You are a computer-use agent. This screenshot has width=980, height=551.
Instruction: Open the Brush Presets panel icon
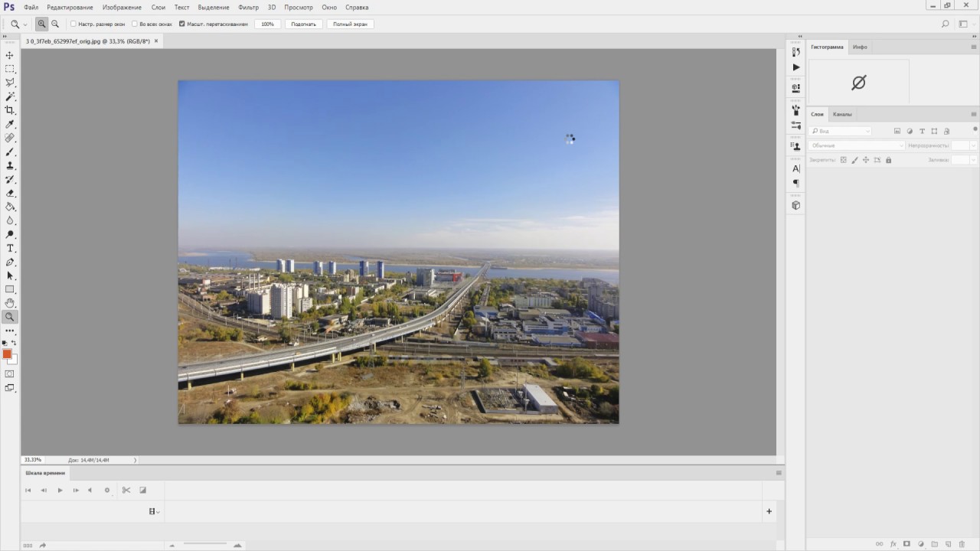point(796,125)
